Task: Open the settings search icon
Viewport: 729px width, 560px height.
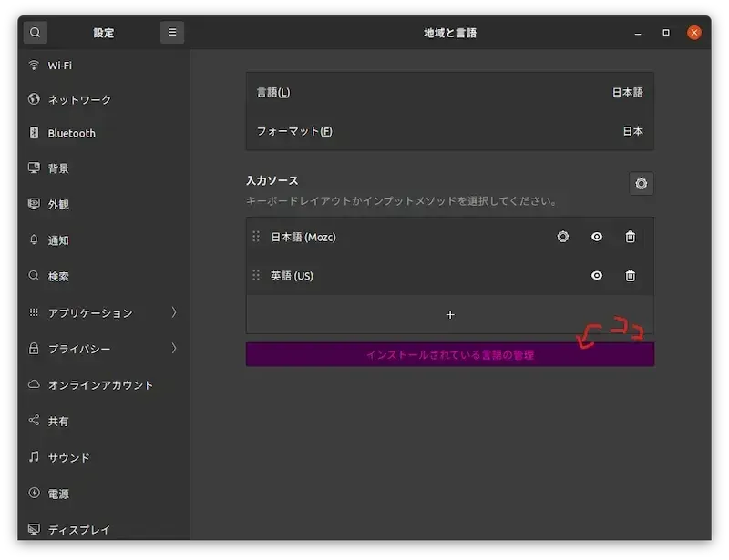Action: coord(35,32)
